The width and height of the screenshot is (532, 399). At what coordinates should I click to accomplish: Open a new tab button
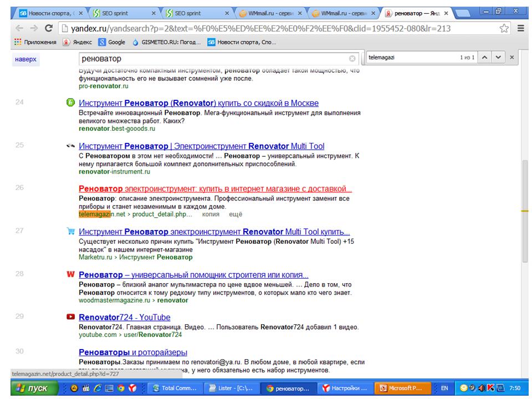click(x=463, y=13)
